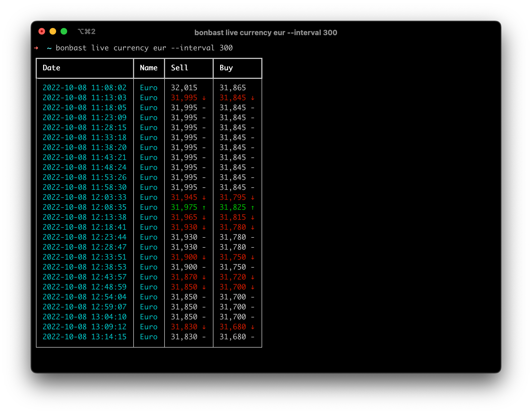
Task: Click the date 2022-10-08 12:43:57
Action: pos(85,277)
